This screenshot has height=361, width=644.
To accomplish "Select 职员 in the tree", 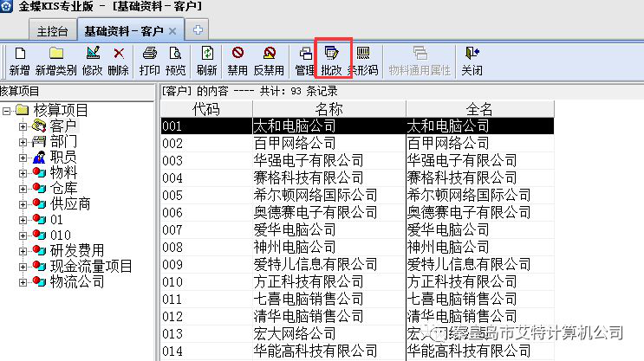I will [x=63, y=157].
